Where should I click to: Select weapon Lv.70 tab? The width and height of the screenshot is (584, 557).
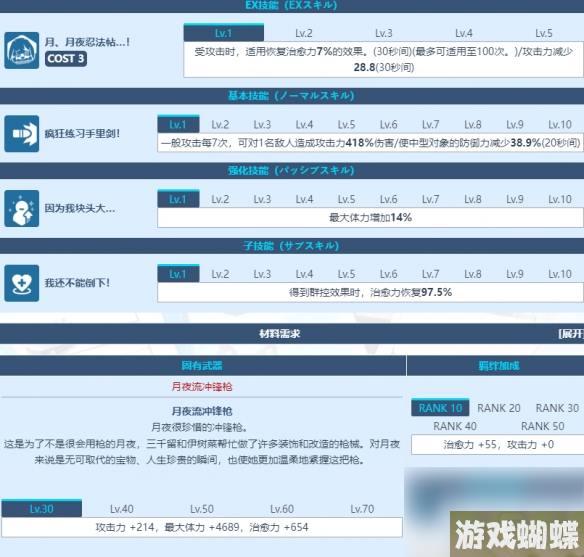tap(362, 509)
